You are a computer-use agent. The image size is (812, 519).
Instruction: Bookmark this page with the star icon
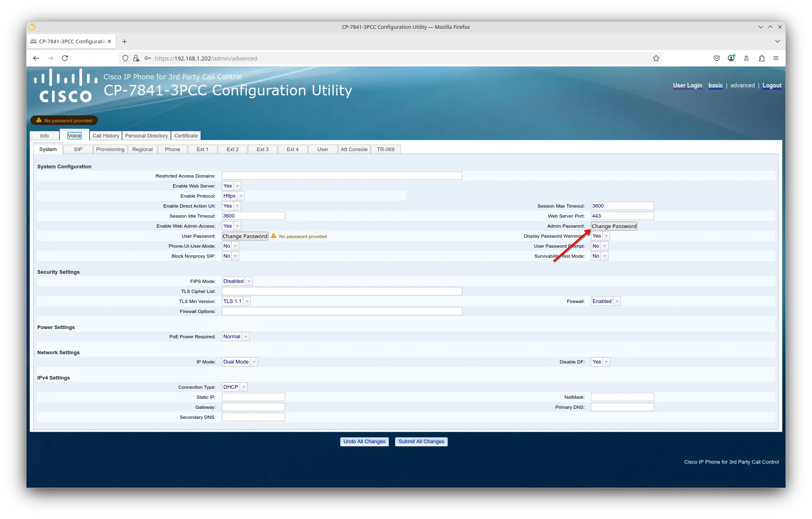[656, 58]
